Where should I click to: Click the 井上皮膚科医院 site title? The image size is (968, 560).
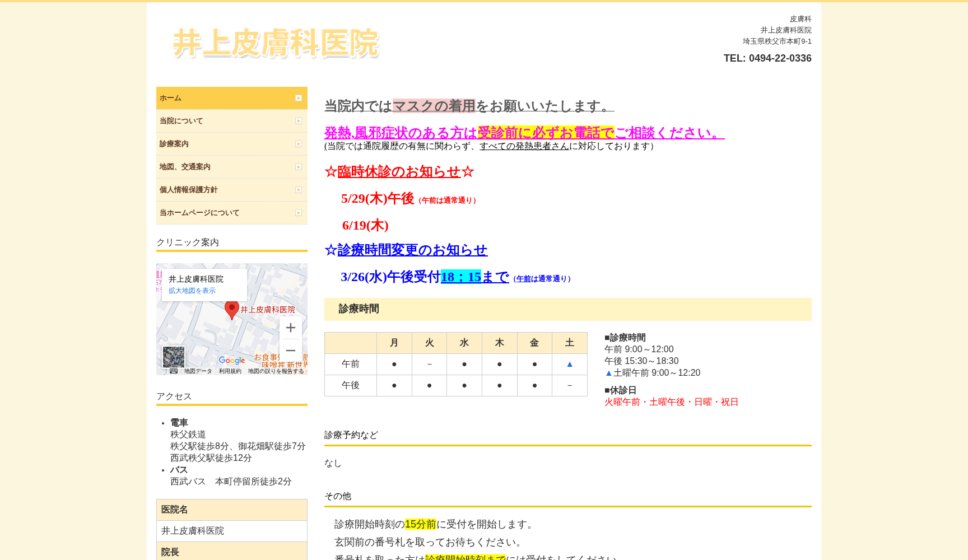277,44
